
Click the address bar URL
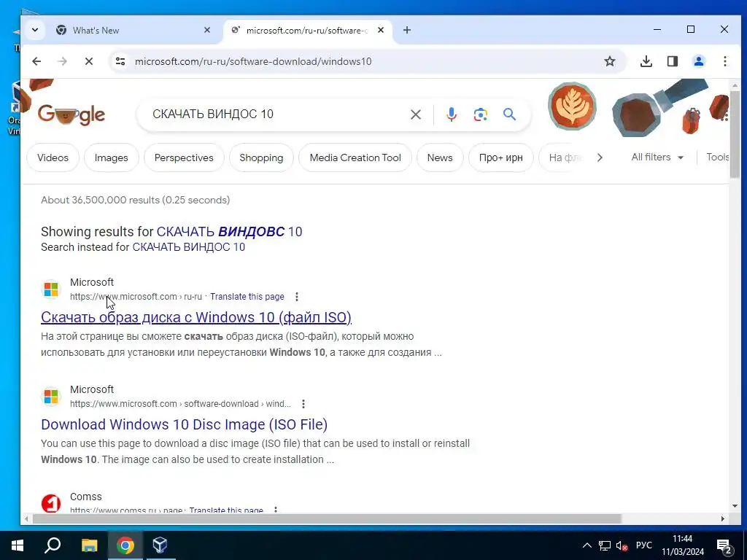[x=253, y=61]
